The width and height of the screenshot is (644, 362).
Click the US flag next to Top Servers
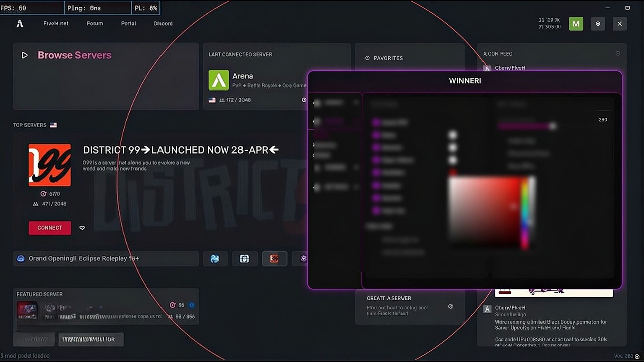click(53, 125)
